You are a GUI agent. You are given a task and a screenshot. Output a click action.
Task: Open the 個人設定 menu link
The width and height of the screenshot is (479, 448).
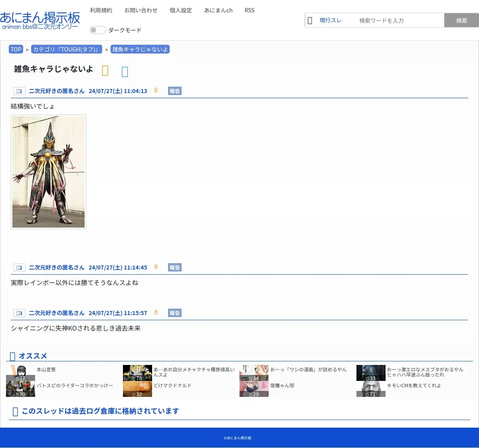pos(181,10)
